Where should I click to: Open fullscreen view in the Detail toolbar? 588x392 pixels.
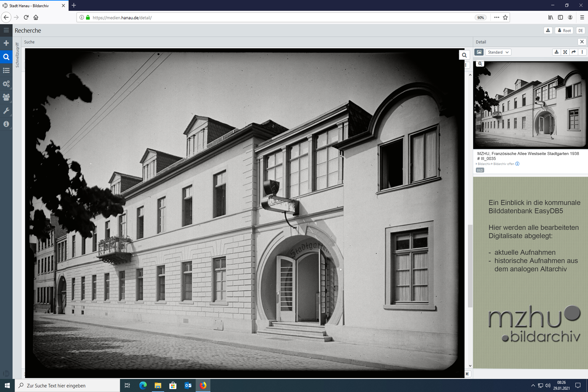click(x=565, y=52)
